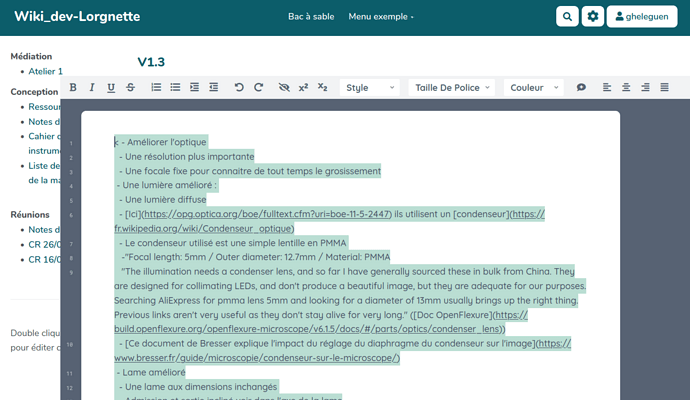Viewport: 690px width, 400px height.
Task: Open the CR 16 sidebar link
Action: [x=44, y=260]
